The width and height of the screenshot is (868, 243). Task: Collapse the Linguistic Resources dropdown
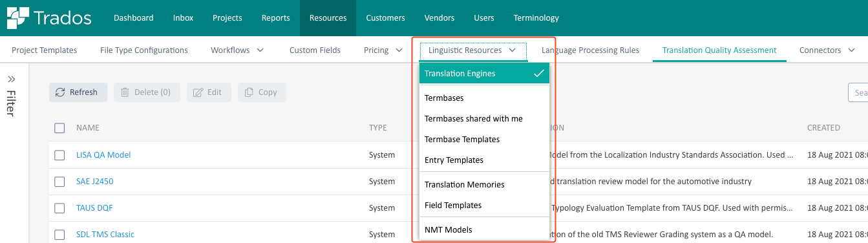point(473,50)
